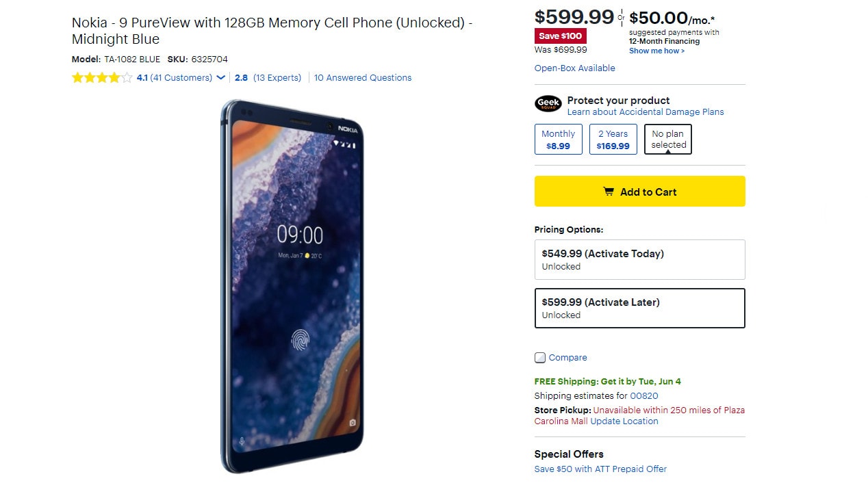868x483 pixels.
Task: Click the Open-Box Available link
Action: [574, 68]
